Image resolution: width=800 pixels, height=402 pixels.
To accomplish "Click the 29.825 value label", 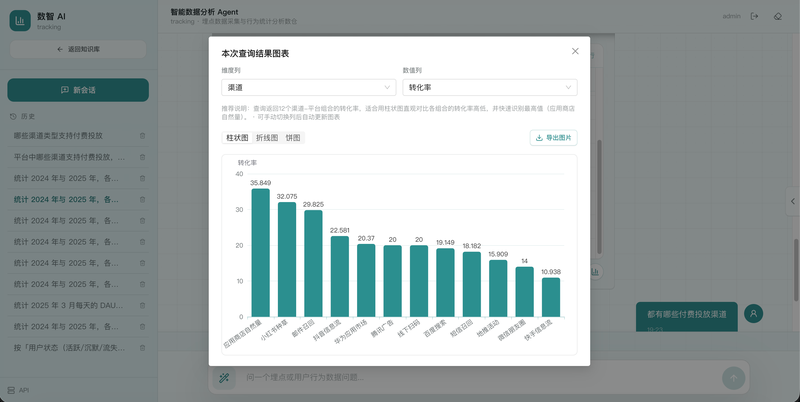I will pos(313,205).
